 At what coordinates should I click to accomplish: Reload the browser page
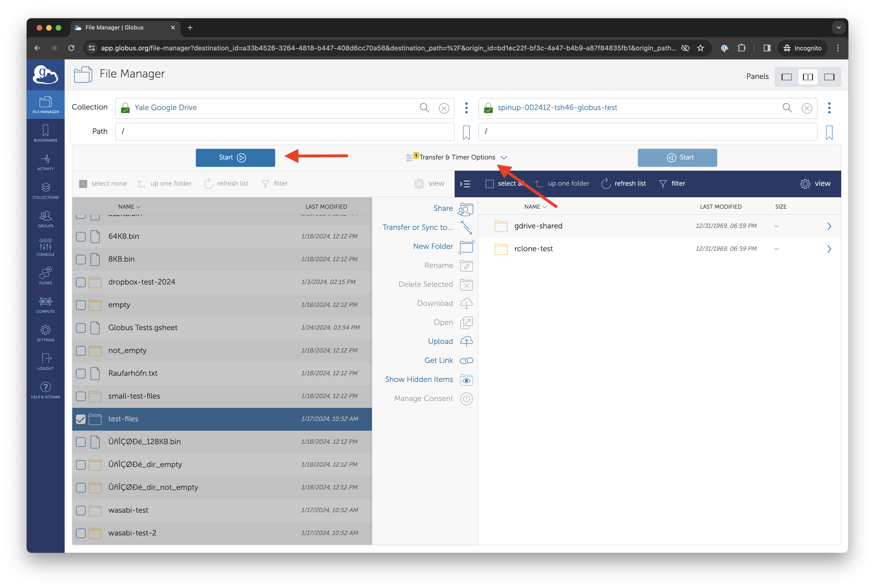tap(71, 48)
